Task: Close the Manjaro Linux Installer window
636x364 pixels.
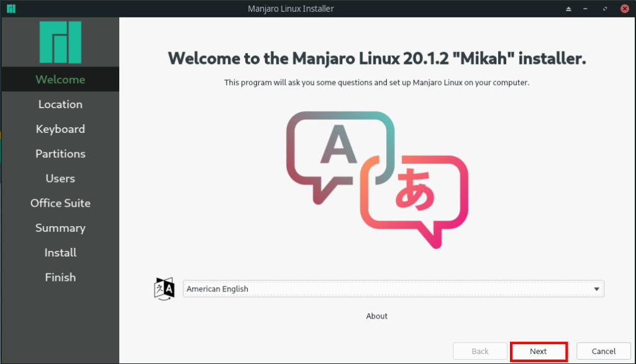Action: [625, 9]
